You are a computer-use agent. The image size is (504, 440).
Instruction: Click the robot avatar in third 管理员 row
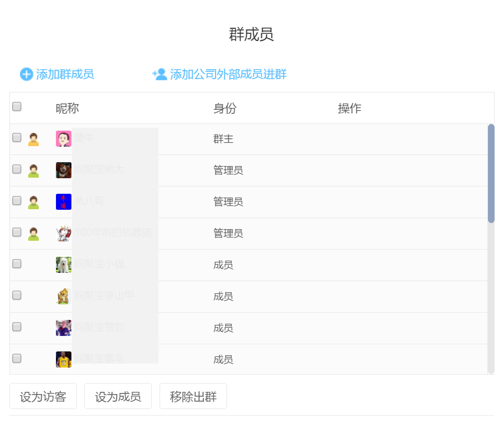point(64,233)
